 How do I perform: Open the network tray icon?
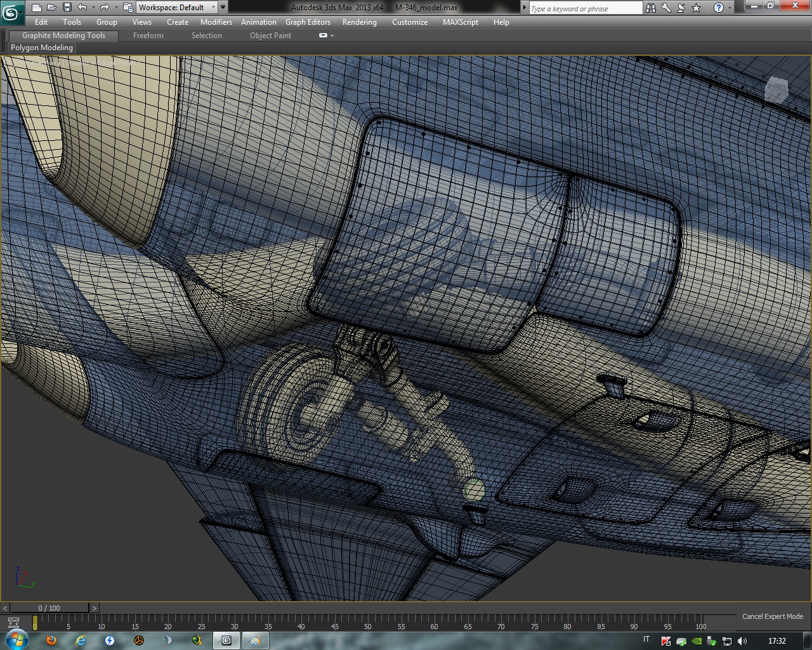728,641
